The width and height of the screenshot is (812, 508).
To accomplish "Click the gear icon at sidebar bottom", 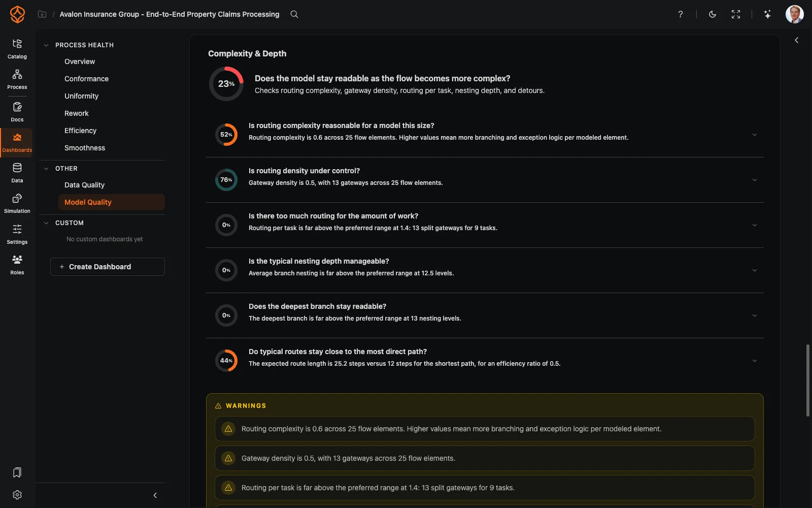I will 17,495.
